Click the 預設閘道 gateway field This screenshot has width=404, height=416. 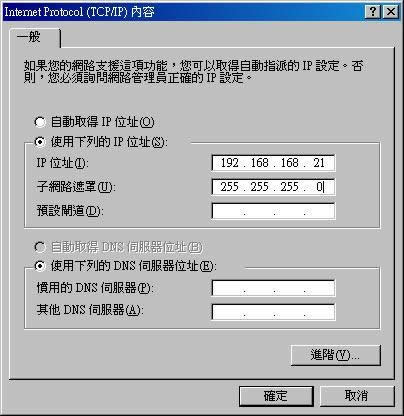pos(273,211)
